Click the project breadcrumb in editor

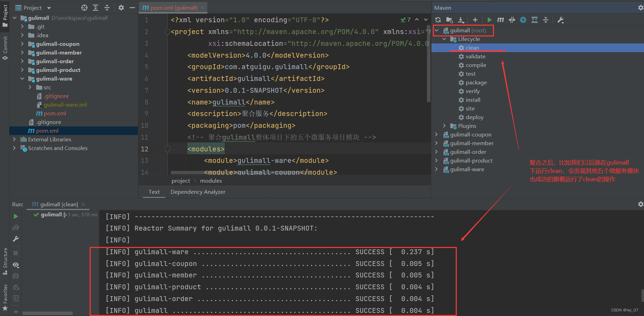point(181,181)
